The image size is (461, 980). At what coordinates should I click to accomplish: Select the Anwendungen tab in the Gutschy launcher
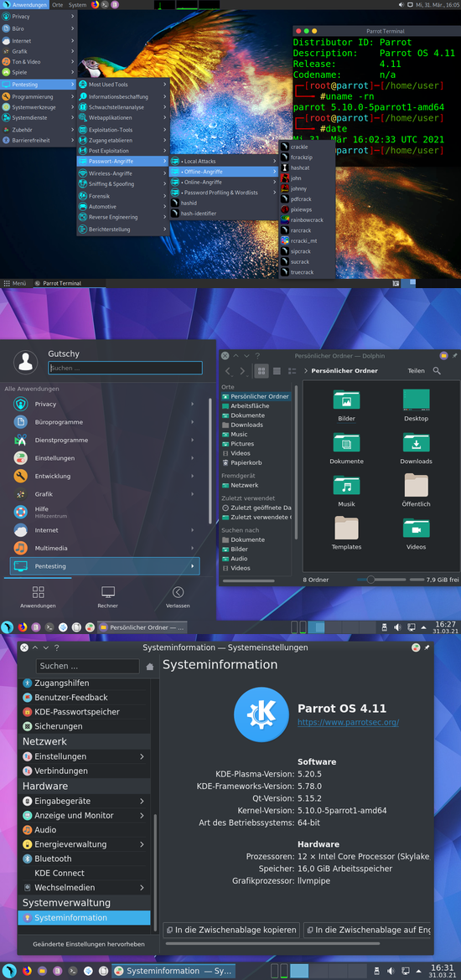pos(39,597)
